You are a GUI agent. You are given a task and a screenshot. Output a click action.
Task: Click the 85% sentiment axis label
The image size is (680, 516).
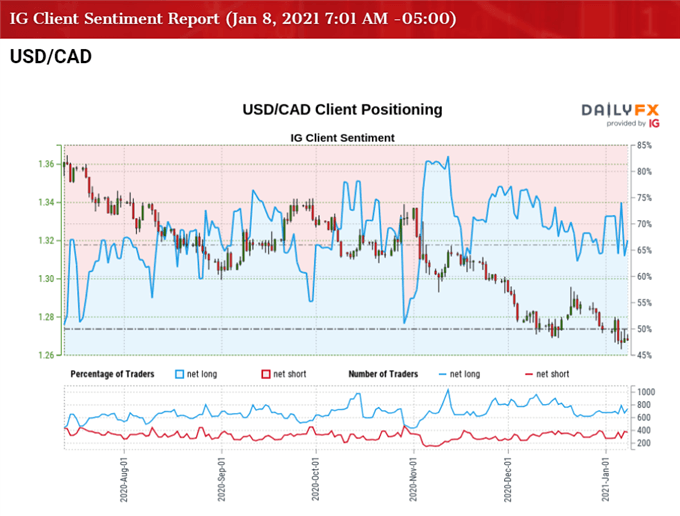point(644,146)
